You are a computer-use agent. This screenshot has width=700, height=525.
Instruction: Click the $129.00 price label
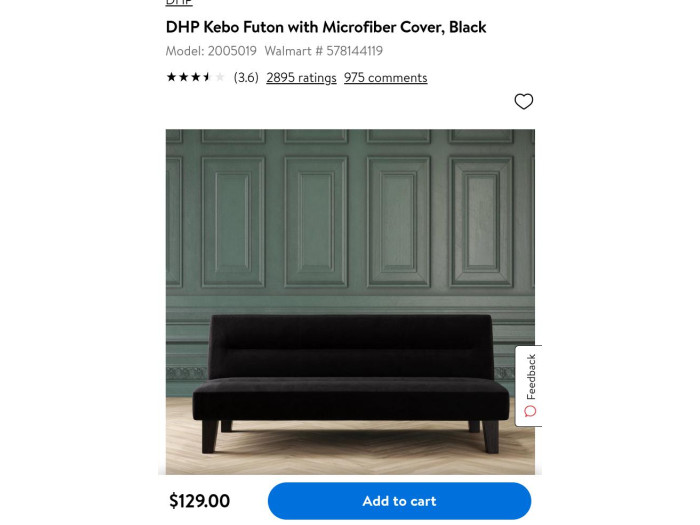point(200,501)
